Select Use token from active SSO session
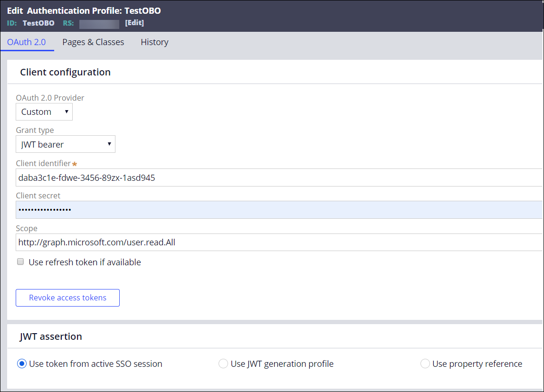 [x=22, y=364]
